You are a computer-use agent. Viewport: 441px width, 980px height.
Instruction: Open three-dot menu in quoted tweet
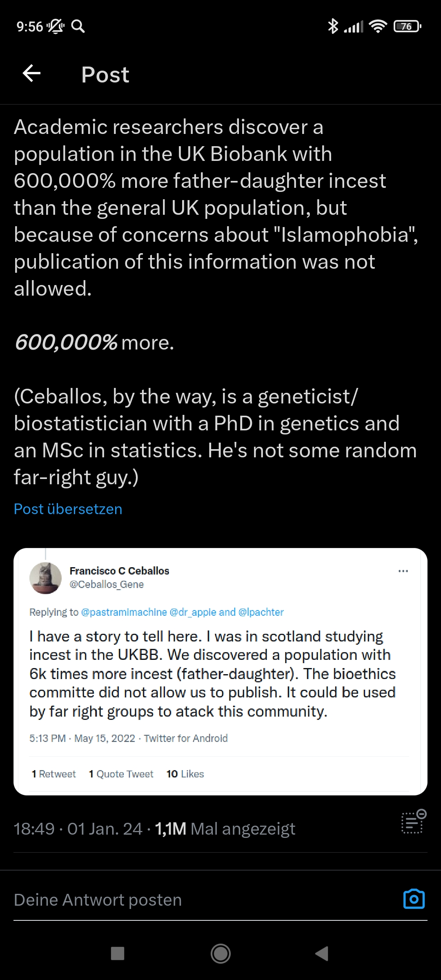(403, 571)
